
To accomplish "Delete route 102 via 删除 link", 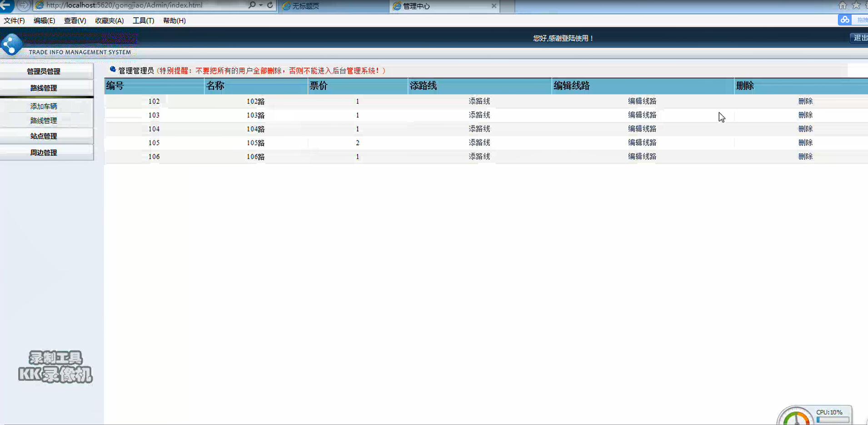I will click(805, 101).
